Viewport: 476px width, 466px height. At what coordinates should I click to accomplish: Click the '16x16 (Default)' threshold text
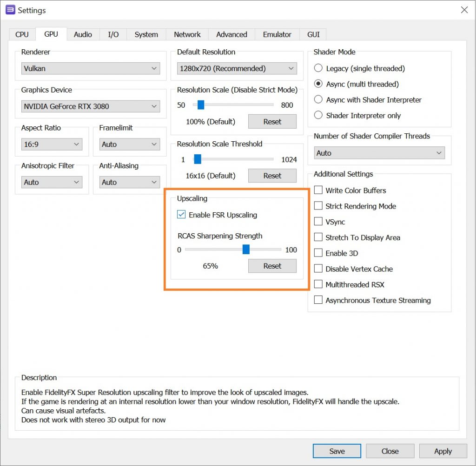211,176
